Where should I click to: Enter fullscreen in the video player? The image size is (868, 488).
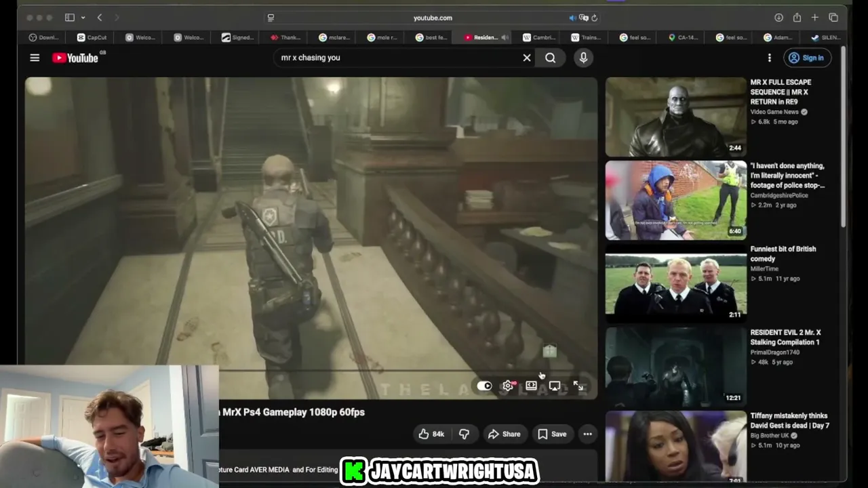click(578, 386)
